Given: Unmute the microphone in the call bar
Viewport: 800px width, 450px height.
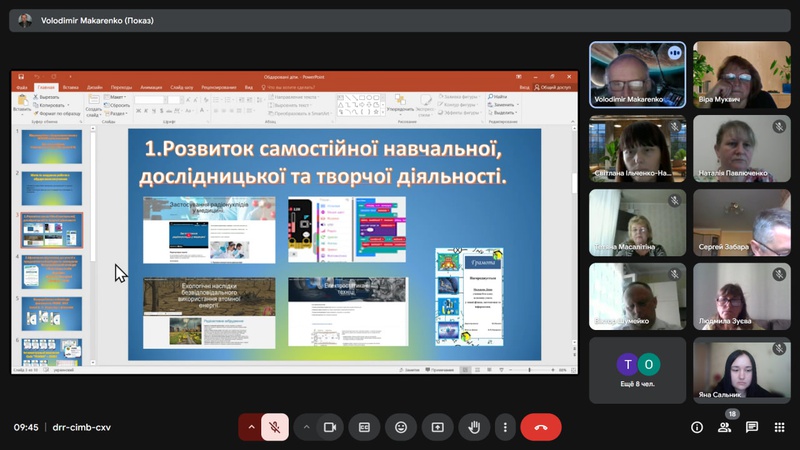Looking at the screenshot, I should pyautogui.click(x=277, y=427).
